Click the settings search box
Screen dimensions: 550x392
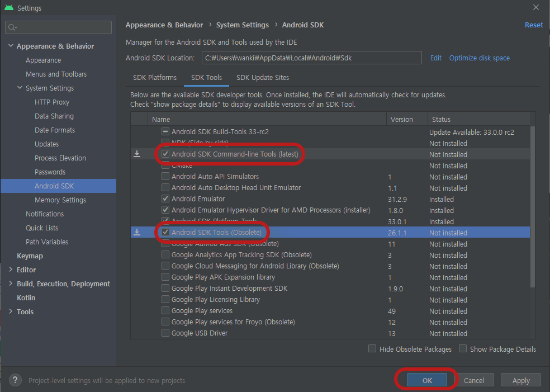click(59, 27)
